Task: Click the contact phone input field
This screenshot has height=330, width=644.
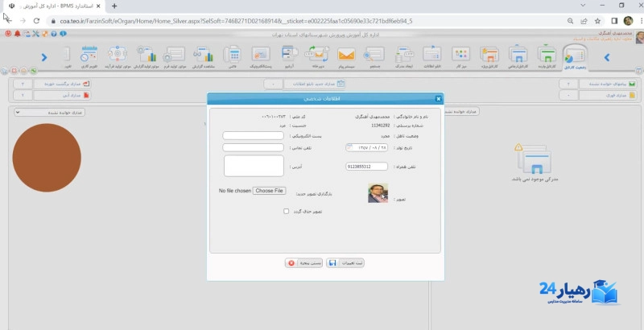Action: click(253, 147)
